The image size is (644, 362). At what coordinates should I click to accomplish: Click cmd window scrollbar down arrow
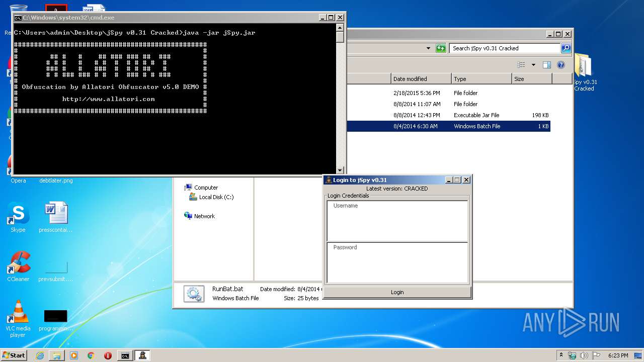tap(340, 170)
